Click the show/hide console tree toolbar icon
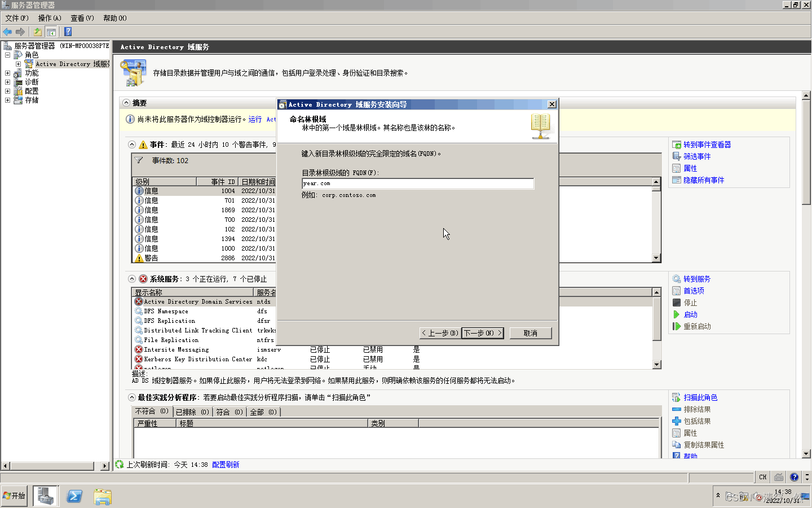 coord(51,32)
